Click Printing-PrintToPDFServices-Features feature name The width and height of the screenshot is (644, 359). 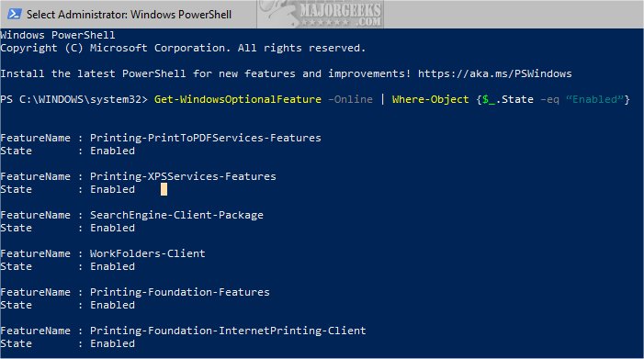coord(206,138)
